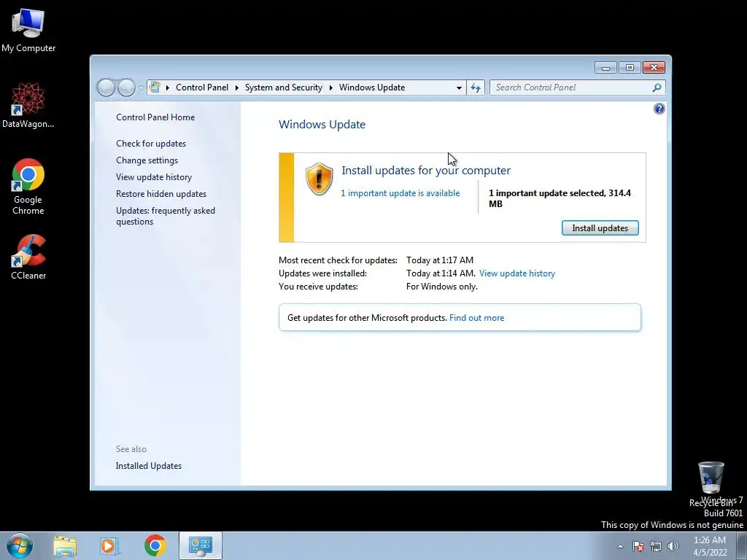
Task: Open My Computer desktop icon
Action: click(x=28, y=30)
